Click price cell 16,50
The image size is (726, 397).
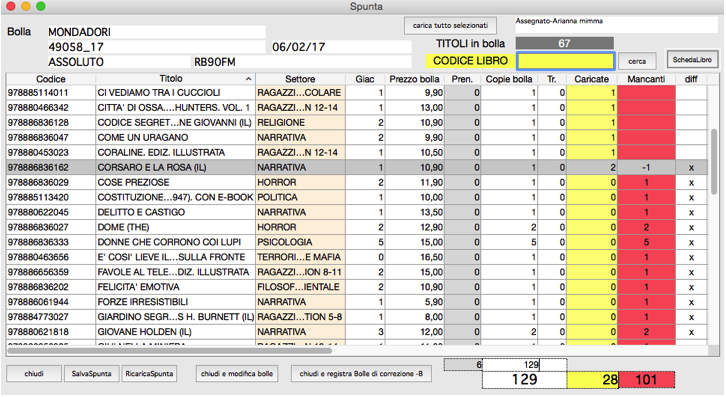(x=414, y=257)
